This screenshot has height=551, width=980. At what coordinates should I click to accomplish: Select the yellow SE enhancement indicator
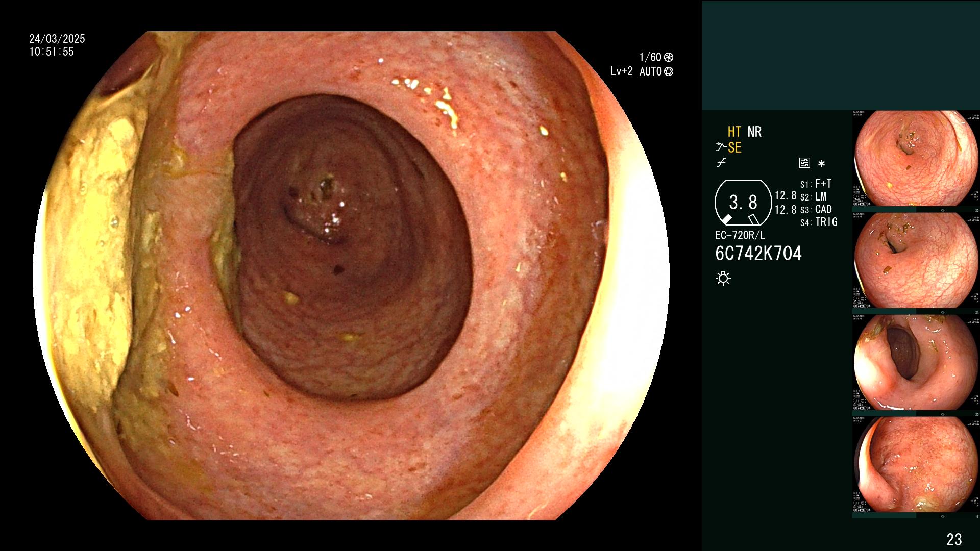734,147
